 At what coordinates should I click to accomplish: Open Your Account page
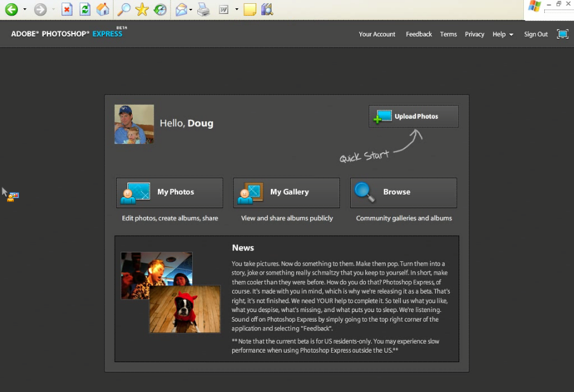coord(377,34)
